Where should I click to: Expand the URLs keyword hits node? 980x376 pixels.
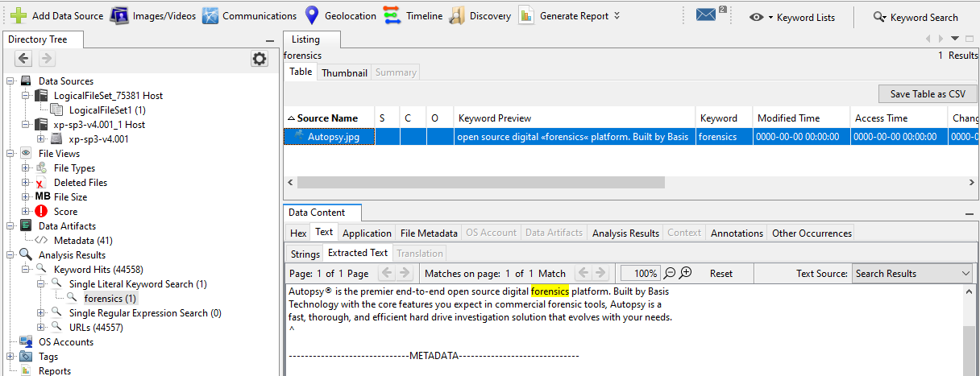tap(41, 328)
